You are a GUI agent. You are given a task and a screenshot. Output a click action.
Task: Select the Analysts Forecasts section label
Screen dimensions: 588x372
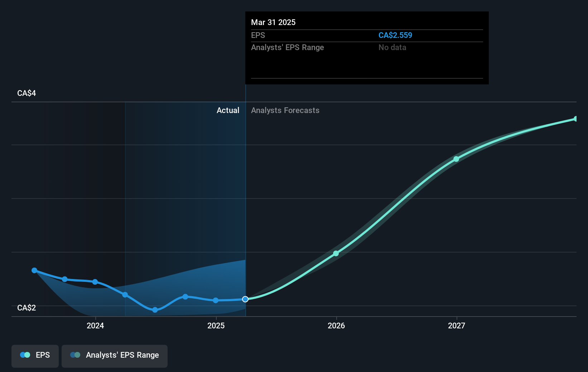[x=285, y=110]
